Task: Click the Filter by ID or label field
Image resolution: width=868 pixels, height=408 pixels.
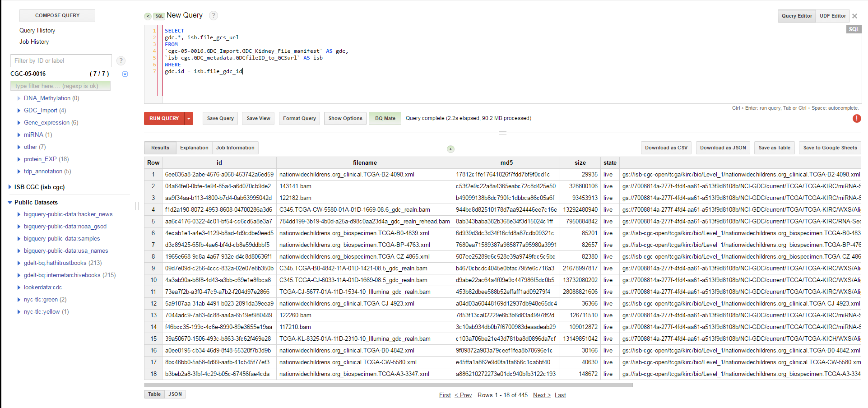Action: coord(61,60)
